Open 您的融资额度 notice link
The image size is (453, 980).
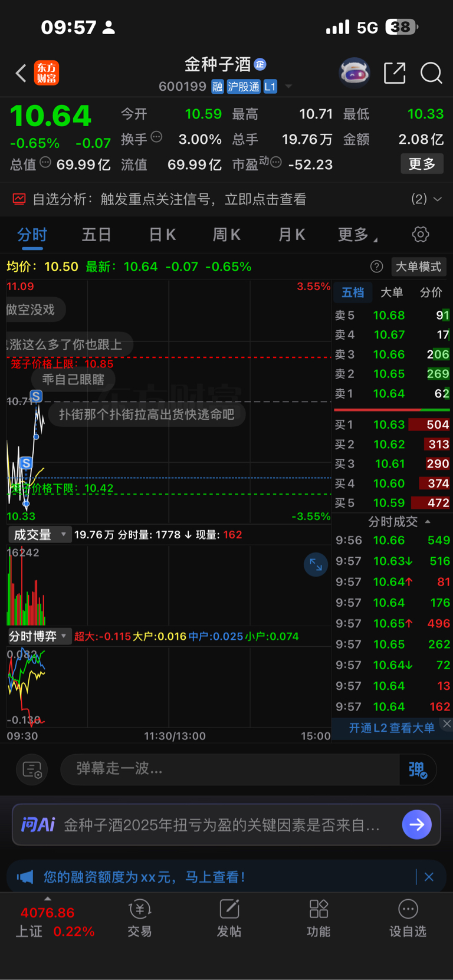(x=144, y=877)
